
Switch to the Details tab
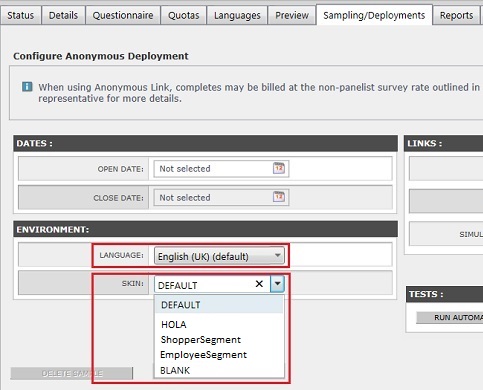click(x=63, y=15)
